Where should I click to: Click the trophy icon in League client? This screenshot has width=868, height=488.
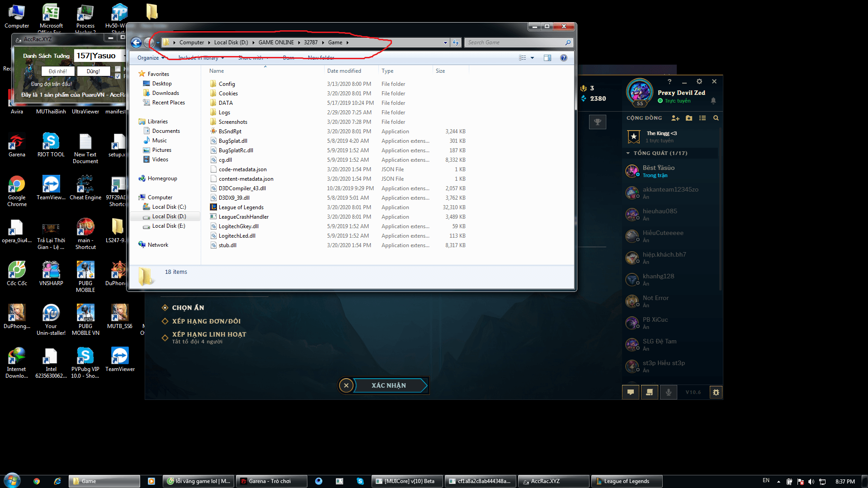coord(598,122)
